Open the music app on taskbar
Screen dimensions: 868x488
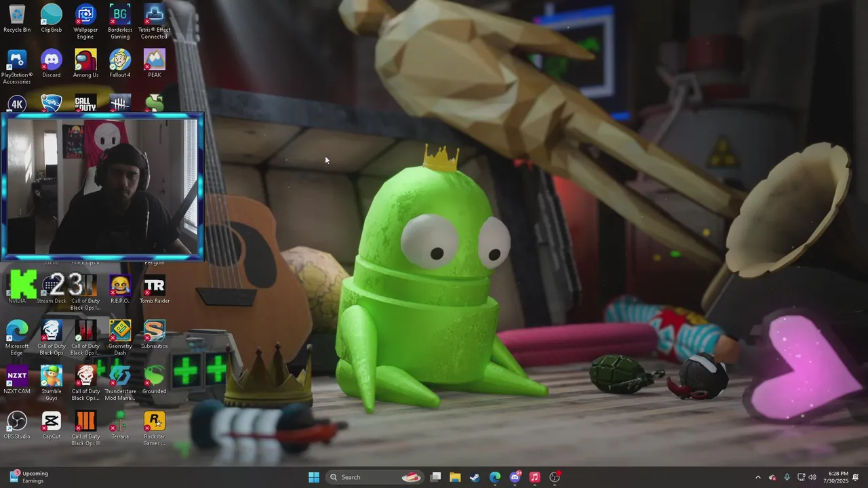tap(534, 477)
